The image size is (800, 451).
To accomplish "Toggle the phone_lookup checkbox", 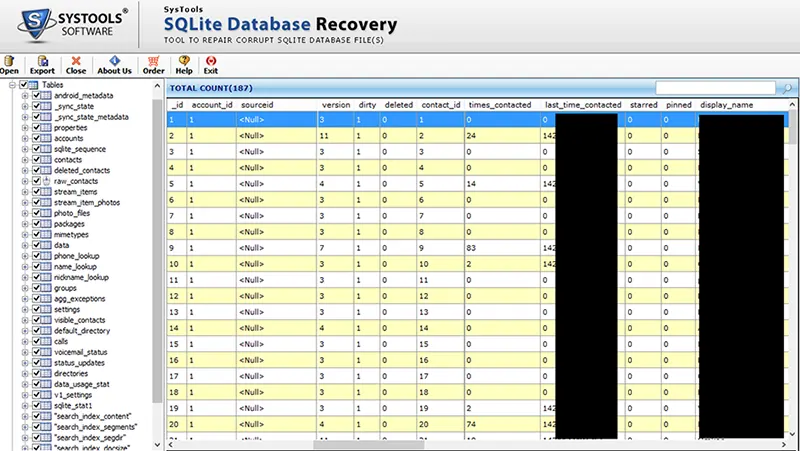I will click(x=36, y=256).
